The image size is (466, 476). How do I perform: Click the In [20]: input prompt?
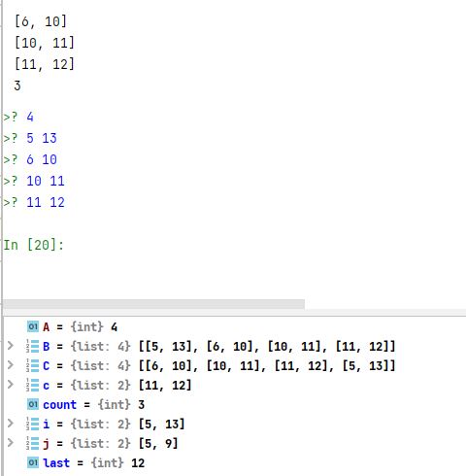pos(34,245)
